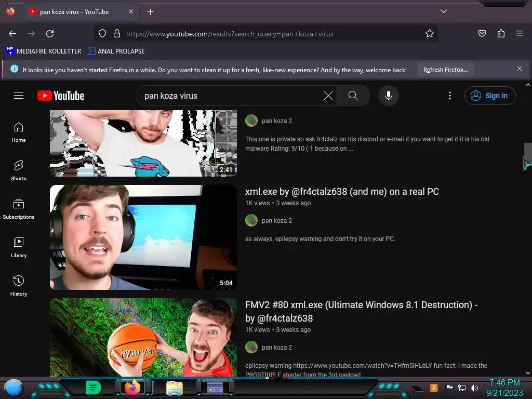Image resolution: width=532 pixels, height=399 pixels.
Task: Switch to Firefox in taskbar
Action: 132,388
